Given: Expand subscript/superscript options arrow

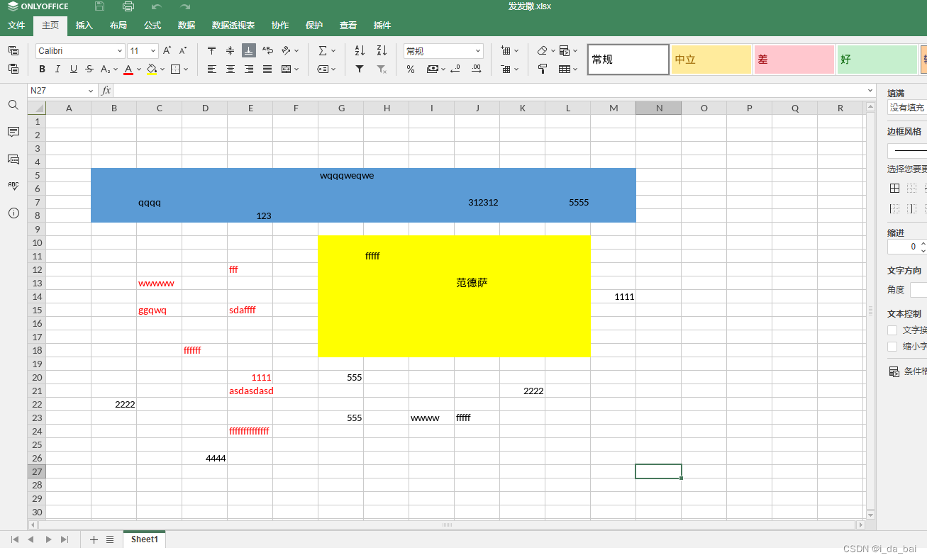Looking at the screenshot, I should (x=116, y=69).
